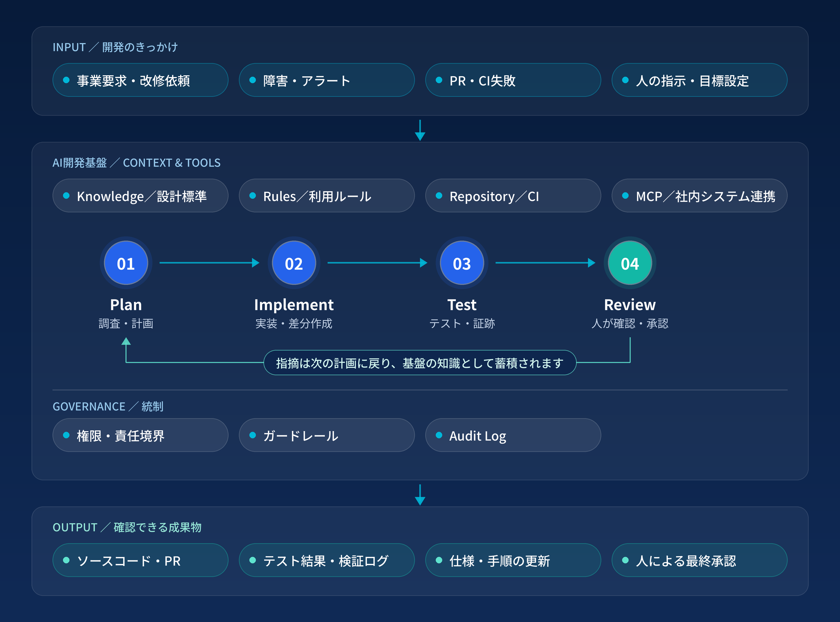Viewport: 840px width, 622px height.
Task: Click the 人が確認・承認 subtitle
Action: [x=630, y=323]
